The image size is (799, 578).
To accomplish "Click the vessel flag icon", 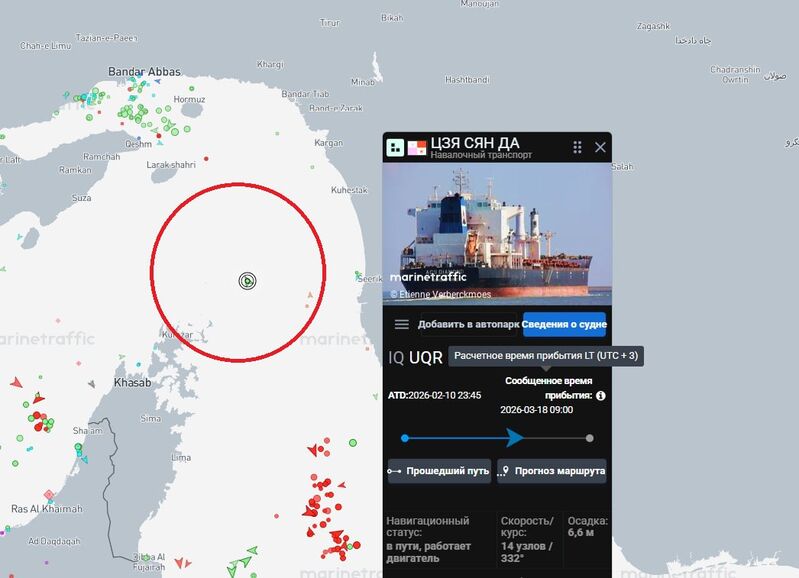I will pyautogui.click(x=416, y=148).
